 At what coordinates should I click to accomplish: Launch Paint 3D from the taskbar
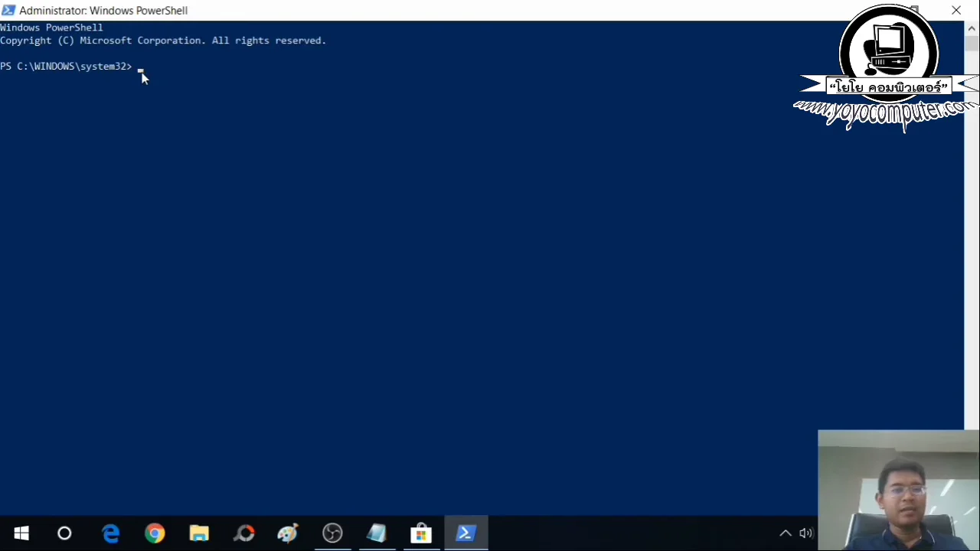[287, 533]
